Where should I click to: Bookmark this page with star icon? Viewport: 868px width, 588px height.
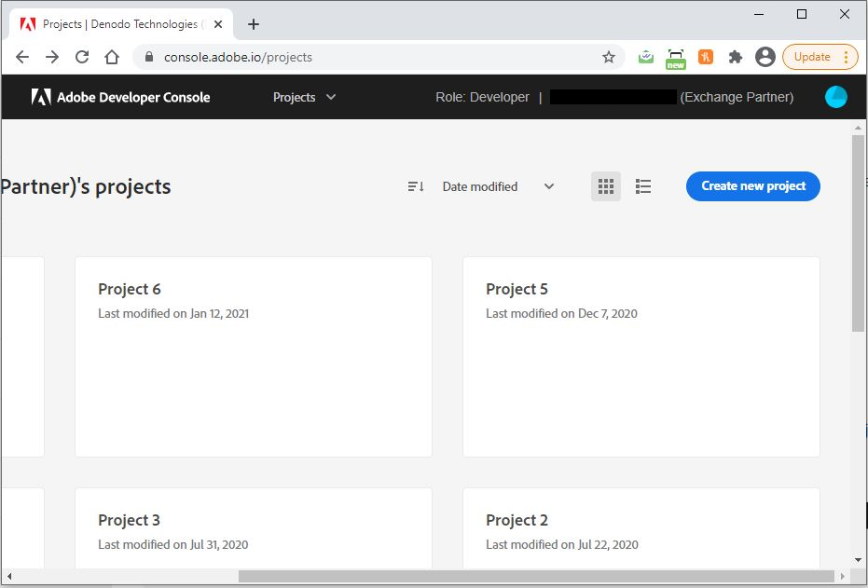click(609, 57)
